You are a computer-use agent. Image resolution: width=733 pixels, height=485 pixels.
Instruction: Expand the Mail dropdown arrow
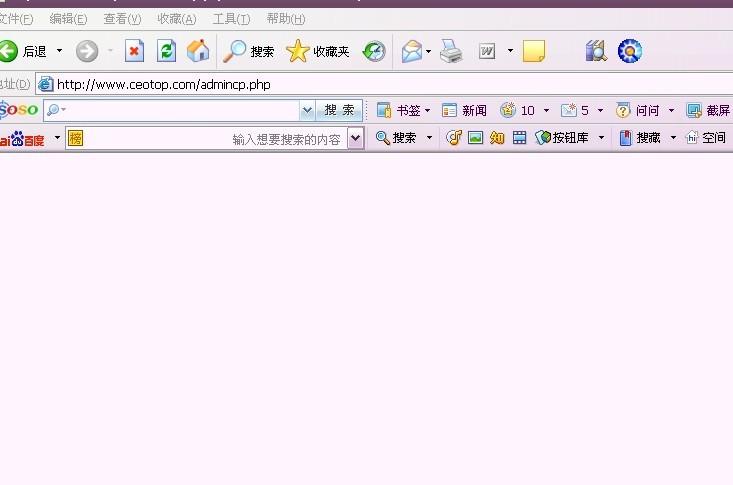pyautogui.click(x=428, y=51)
